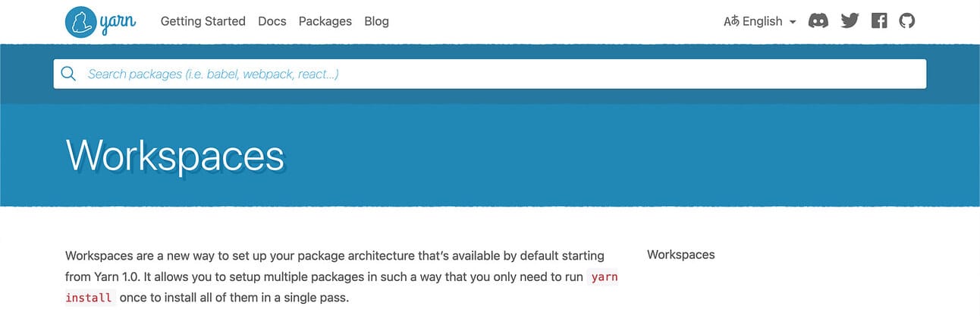Open the English language dropdown
The height and width of the screenshot is (316, 980).
(760, 21)
